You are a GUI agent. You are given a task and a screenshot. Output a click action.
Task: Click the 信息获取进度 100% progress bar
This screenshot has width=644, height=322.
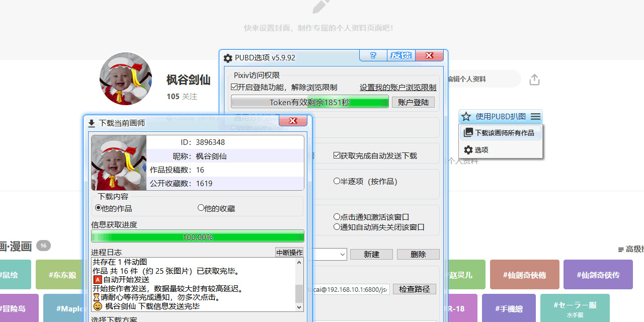pos(198,236)
